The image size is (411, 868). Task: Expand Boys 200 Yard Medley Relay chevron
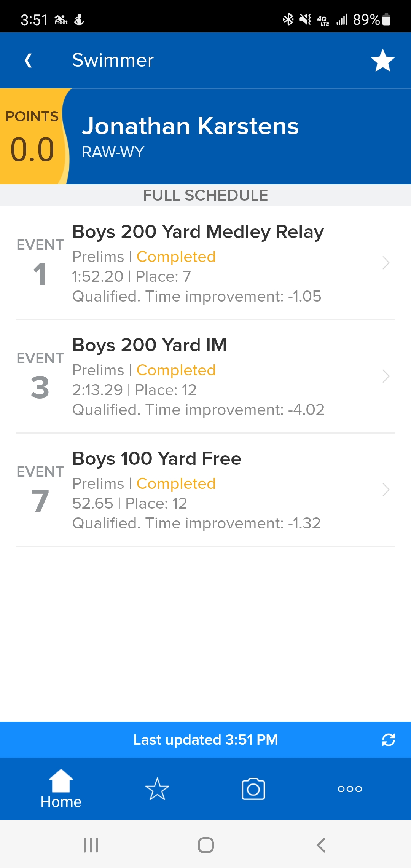(x=386, y=263)
